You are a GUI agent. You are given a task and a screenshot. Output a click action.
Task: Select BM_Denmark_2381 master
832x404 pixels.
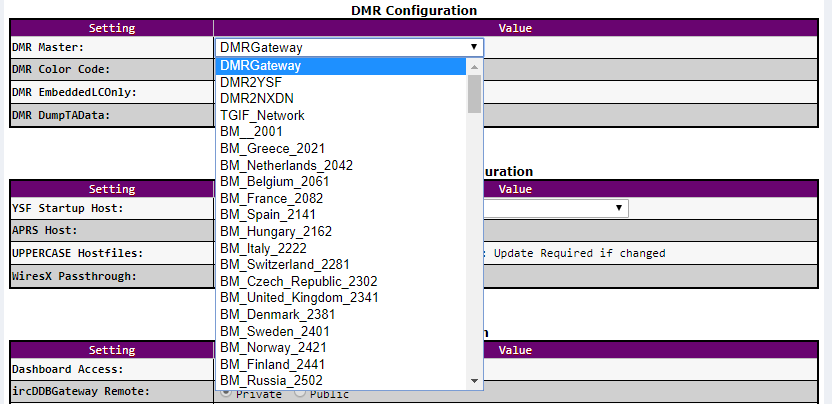342,314
